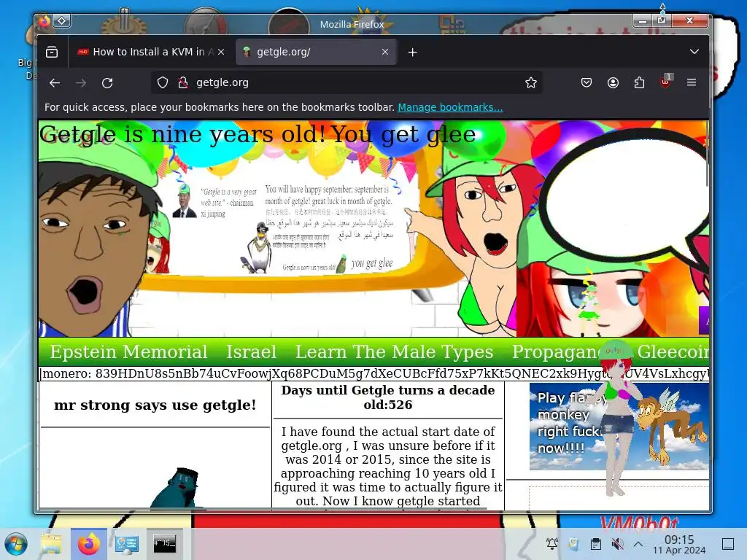Open uBlock Origin extension icon

tap(665, 82)
